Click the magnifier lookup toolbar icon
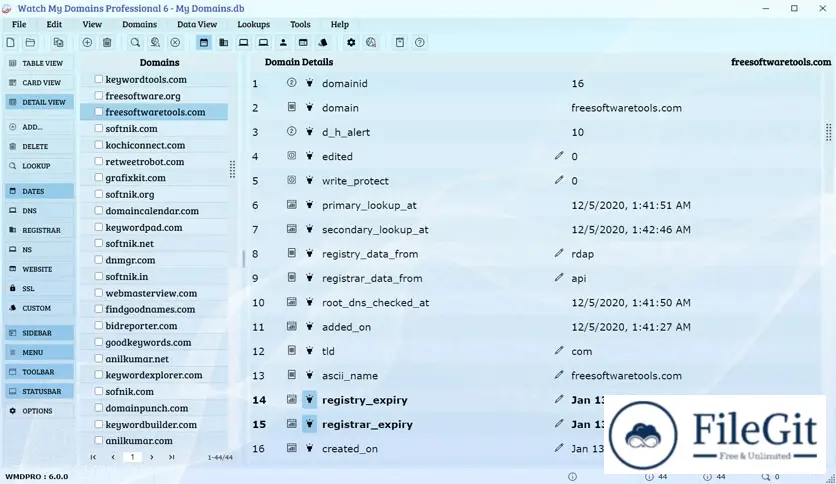 135,43
